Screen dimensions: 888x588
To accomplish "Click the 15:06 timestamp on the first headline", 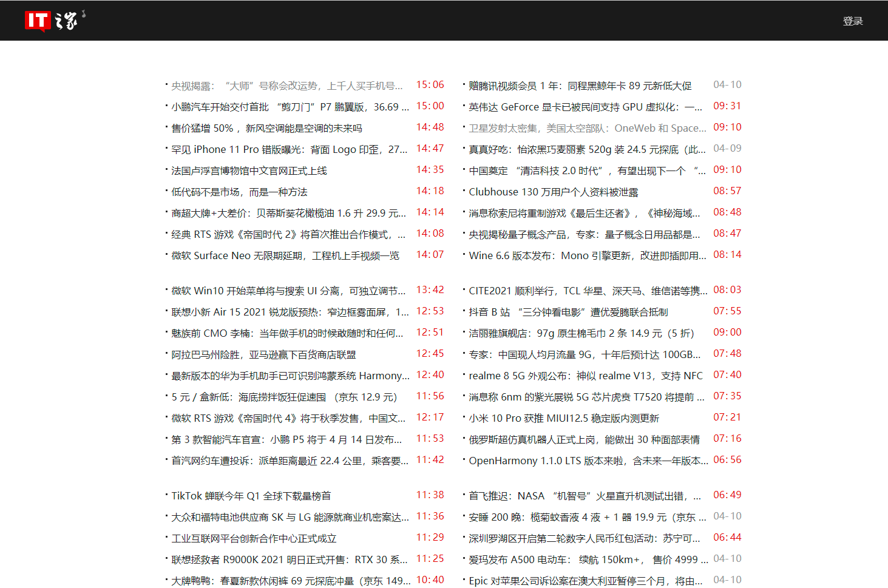I will tap(431, 85).
